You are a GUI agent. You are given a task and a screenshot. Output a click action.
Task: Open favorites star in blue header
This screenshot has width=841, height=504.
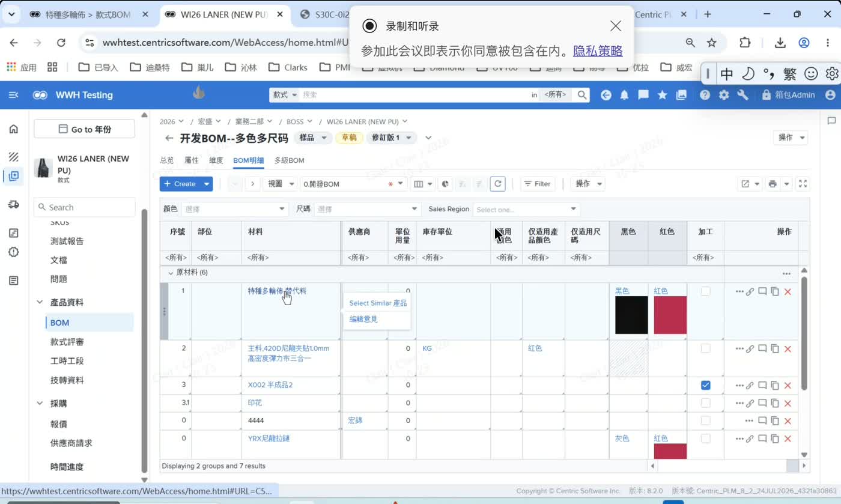tap(662, 95)
